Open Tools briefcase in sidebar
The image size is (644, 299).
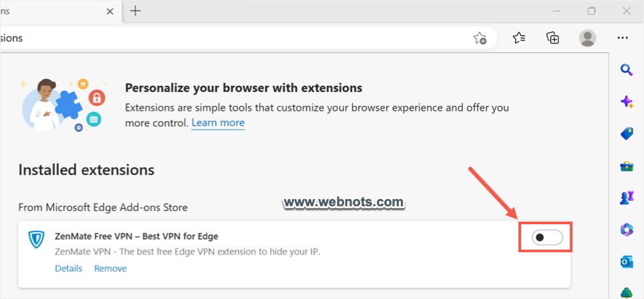[627, 166]
